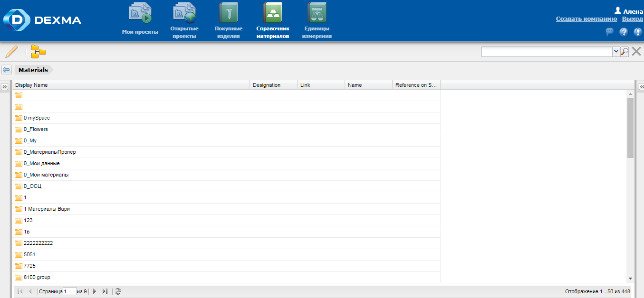This screenshot has width=644, height=298.
Task: Open Мои проекты section
Action: click(140, 19)
